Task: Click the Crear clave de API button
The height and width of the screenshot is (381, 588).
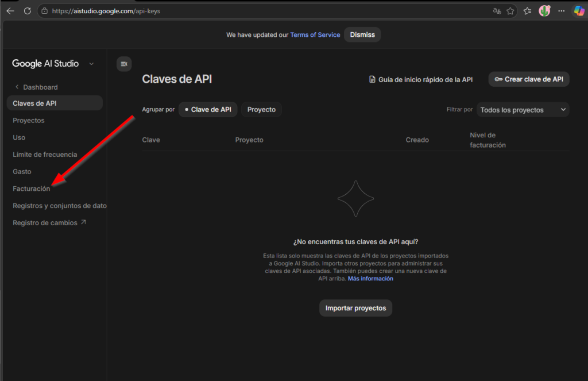Action: coord(528,79)
